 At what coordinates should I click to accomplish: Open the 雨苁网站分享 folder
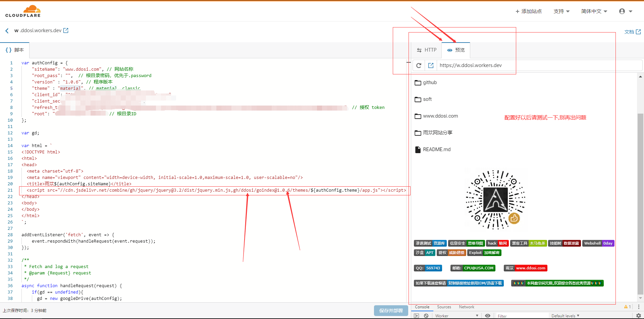coord(438,133)
